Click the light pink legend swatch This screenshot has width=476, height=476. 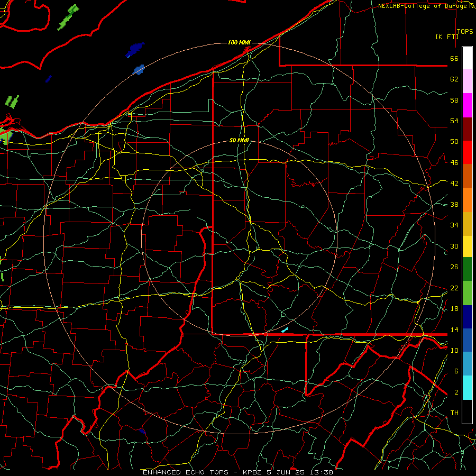click(467, 81)
